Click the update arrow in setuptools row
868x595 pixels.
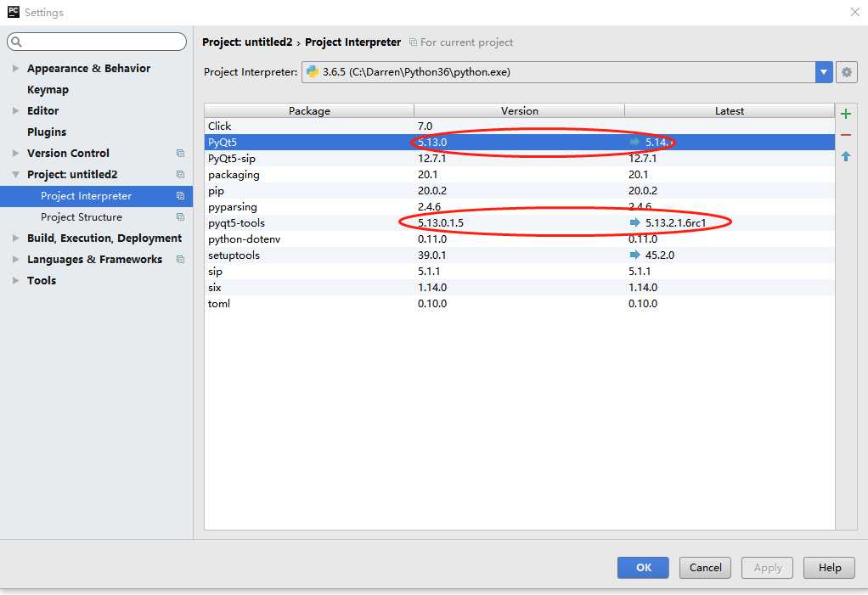coord(634,255)
